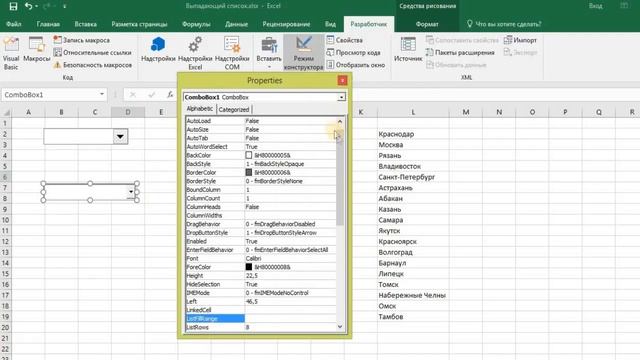Click the BackColor color swatch

(x=249, y=155)
